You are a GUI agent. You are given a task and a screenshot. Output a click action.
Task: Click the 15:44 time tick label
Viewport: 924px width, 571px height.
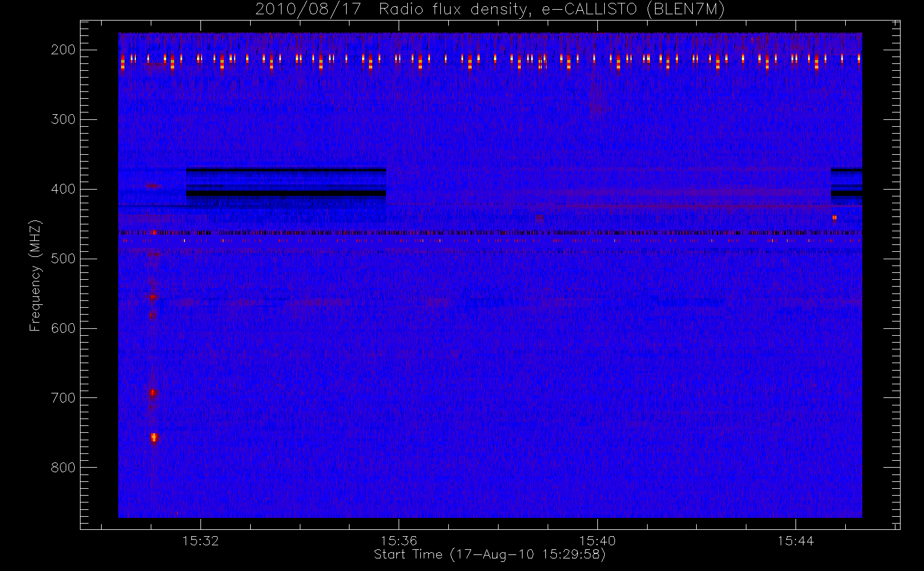click(796, 541)
